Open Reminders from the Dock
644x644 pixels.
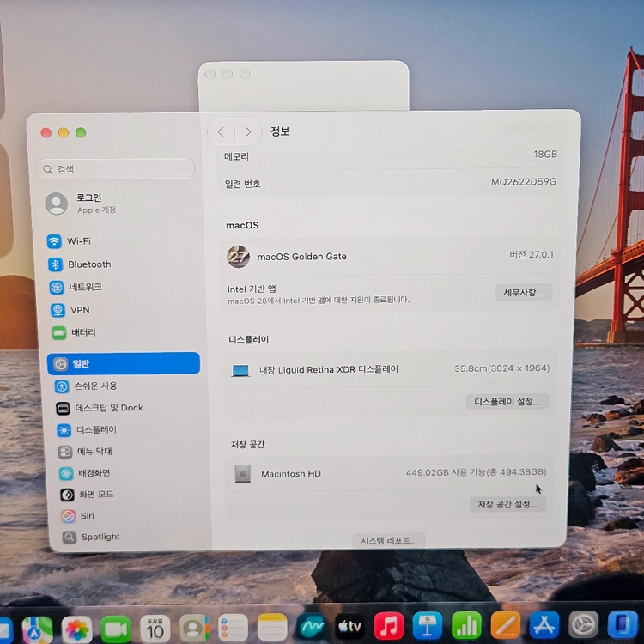pos(233,628)
